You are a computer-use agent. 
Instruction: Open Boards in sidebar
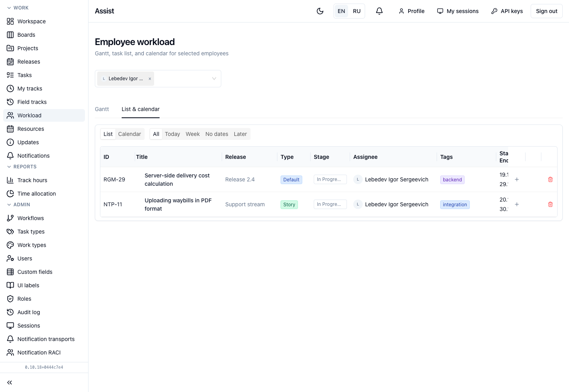(x=44, y=35)
